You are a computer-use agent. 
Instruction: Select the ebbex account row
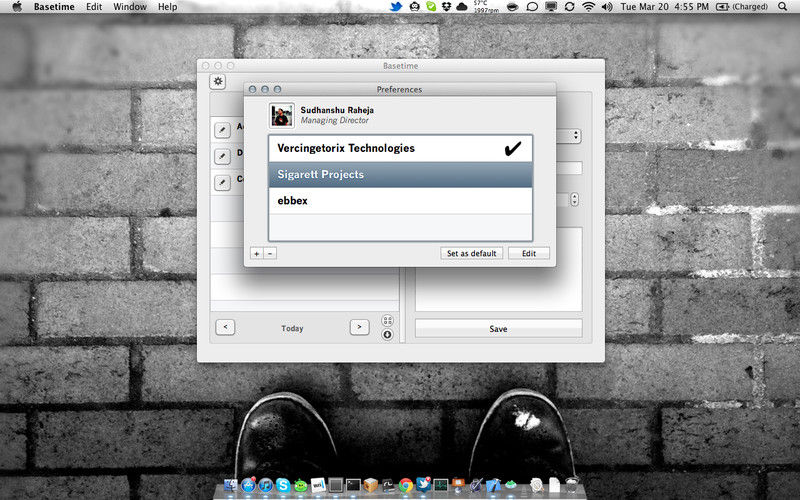pos(400,201)
